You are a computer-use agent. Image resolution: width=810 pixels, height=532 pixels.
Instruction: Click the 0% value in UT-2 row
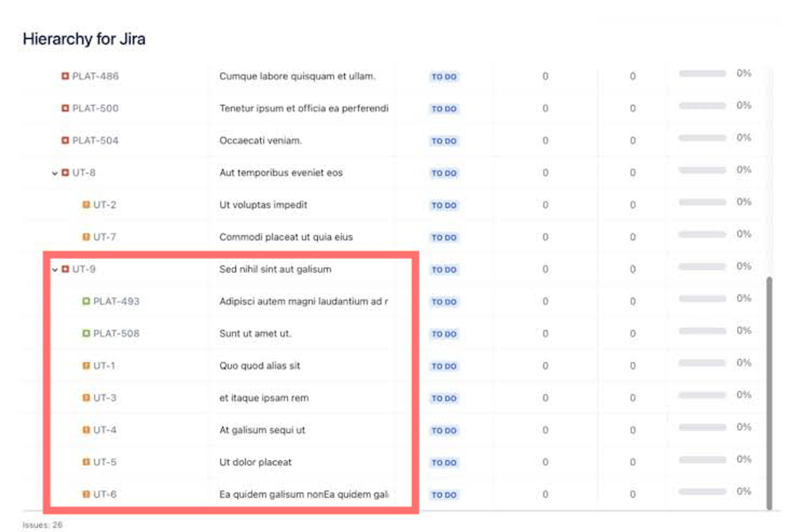744,202
